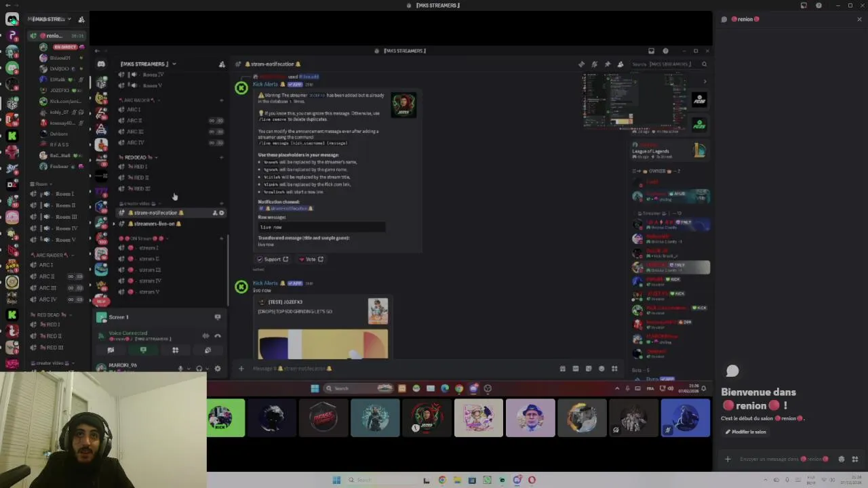Viewport: 868px width, 488px height.
Task: Toggle microphone mute beside MAROKI_96
Action: pyautogui.click(x=180, y=369)
